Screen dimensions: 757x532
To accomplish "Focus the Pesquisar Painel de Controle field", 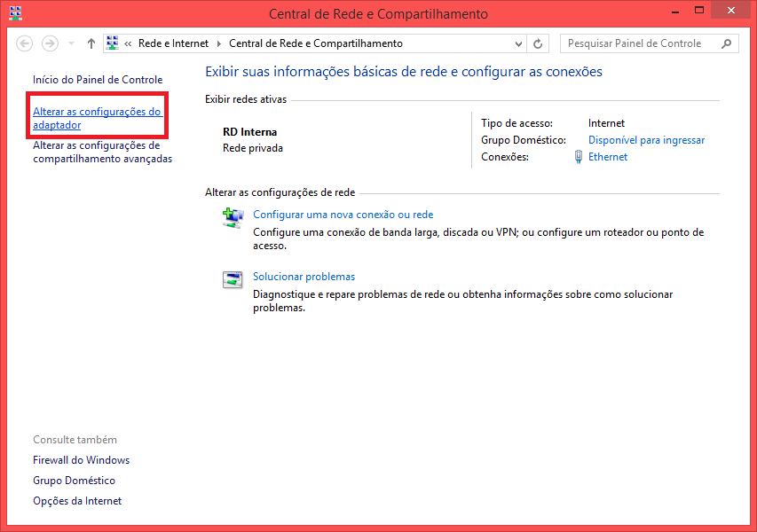I will tap(641, 43).
